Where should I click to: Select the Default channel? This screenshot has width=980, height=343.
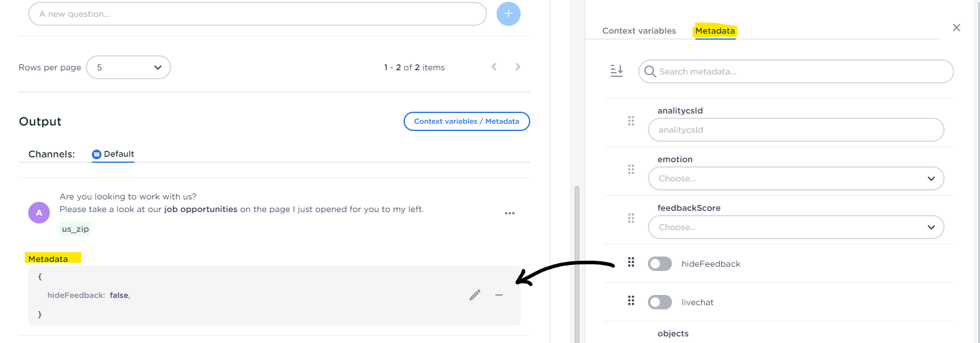click(x=113, y=154)
